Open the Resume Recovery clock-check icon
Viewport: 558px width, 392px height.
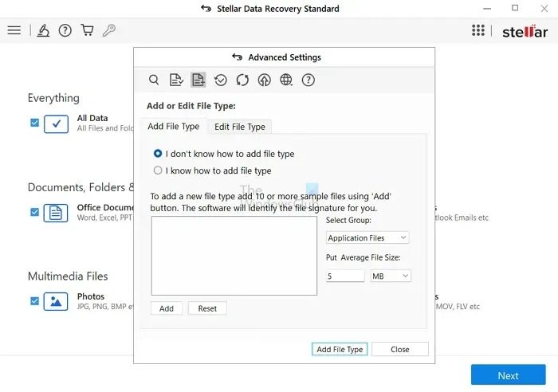click(x=220, y=80)
